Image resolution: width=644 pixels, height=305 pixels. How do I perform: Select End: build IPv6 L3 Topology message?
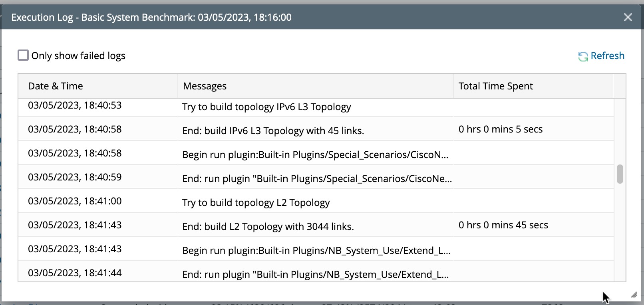(273, 131)
